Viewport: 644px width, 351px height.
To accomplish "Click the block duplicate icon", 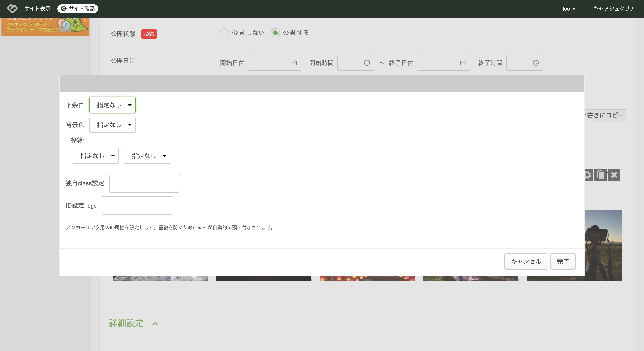I will 600,175.
